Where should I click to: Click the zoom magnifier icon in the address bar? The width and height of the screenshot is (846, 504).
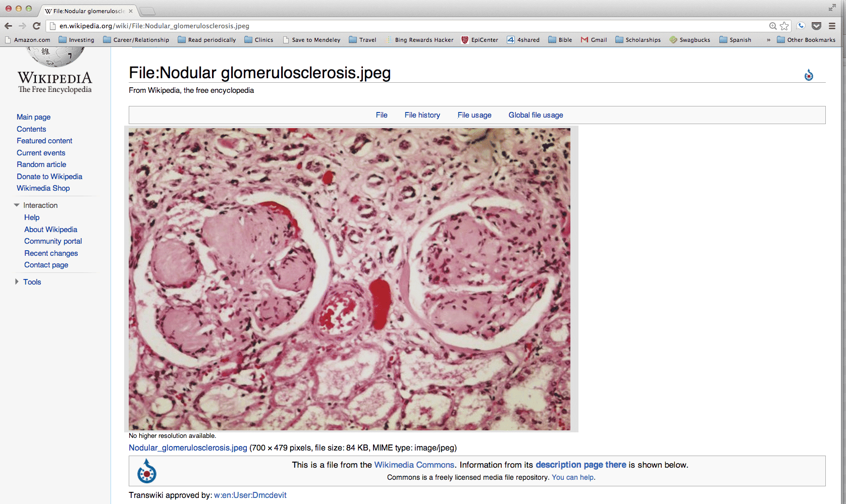pos(773,26)
